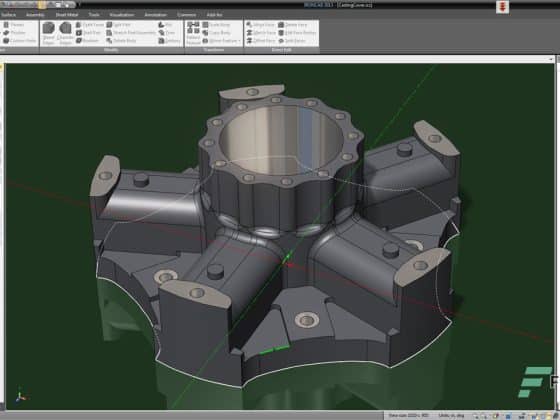This screenshot has height=420, width=560.
Task: Choose the Split Part tool
Action: pyautogui.click(x=119, y=25)
